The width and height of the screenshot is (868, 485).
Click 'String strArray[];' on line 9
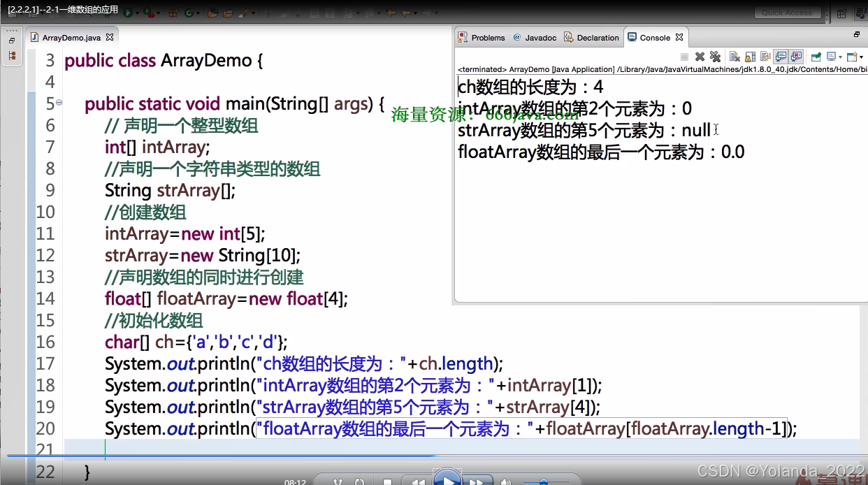point(170,190)
